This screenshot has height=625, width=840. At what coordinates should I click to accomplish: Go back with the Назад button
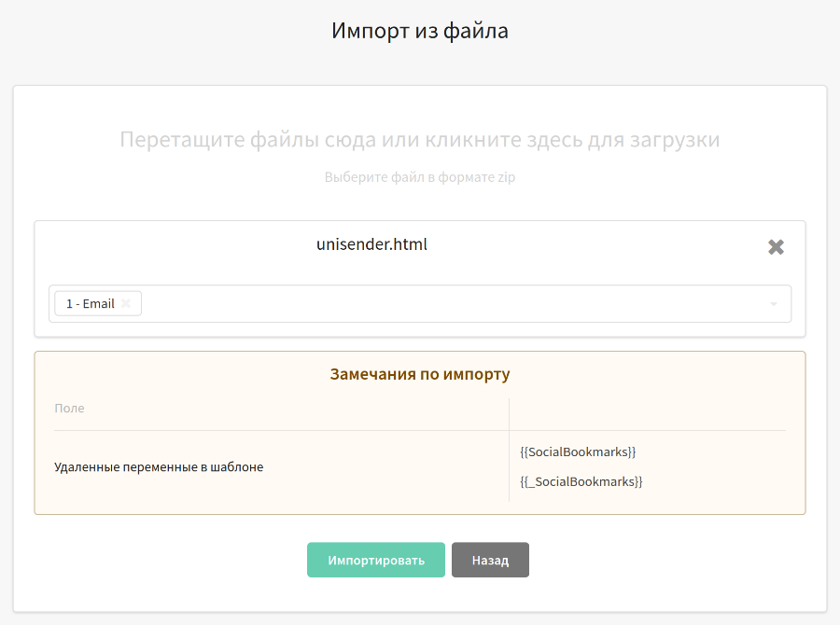(490, 560)
